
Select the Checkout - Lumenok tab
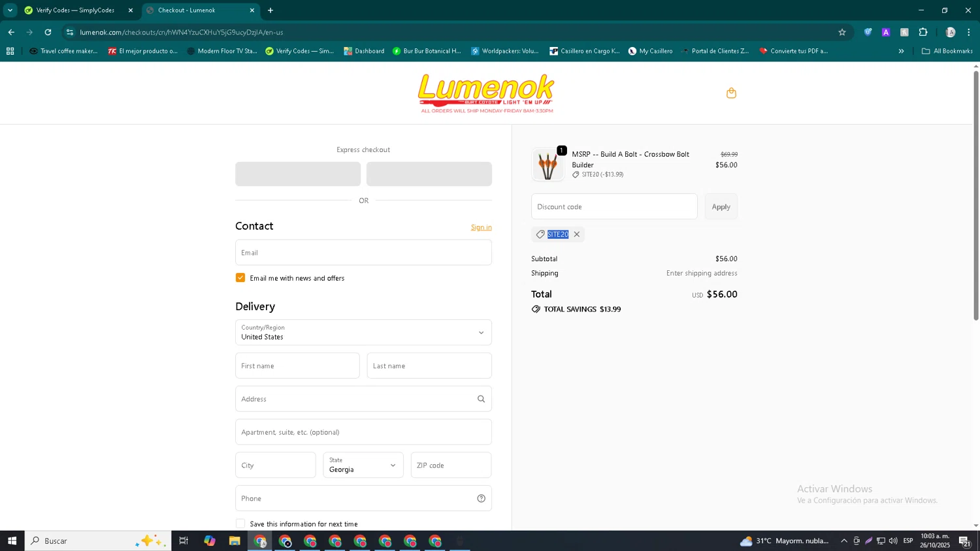click(199, 10)
